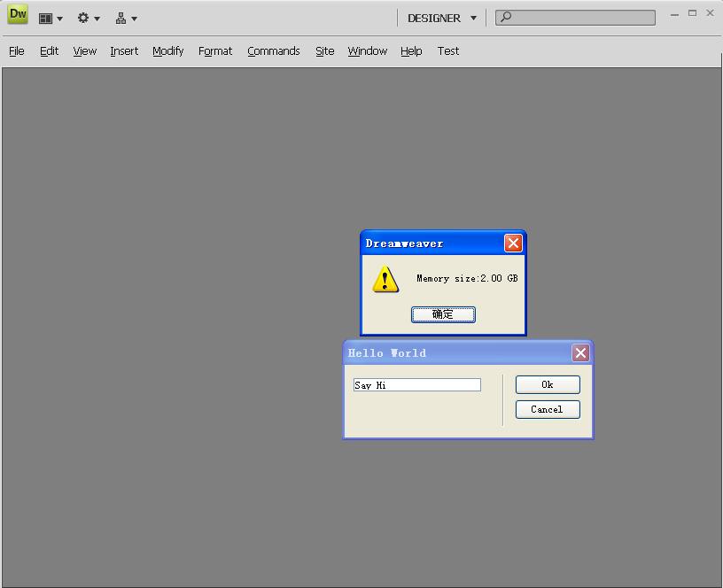Open the Site structure icon menu
The image size is (723, 588).
[x=120, y=19]
